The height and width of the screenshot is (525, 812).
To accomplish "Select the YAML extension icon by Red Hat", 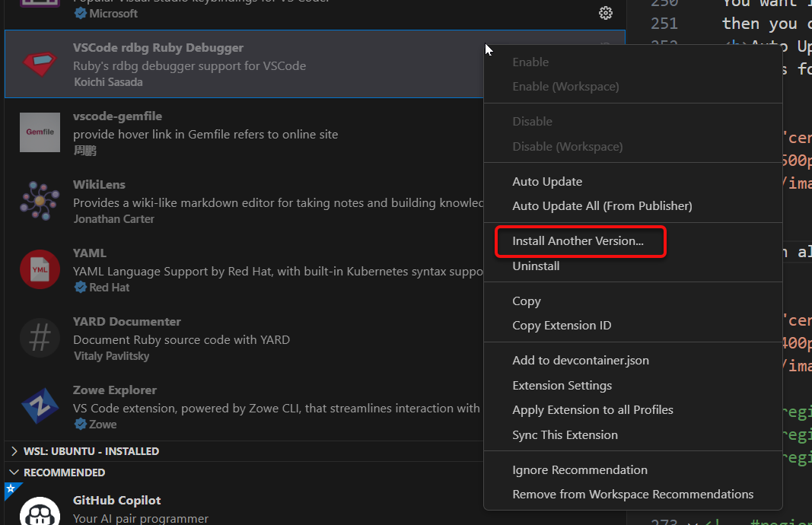I will tap(40, 269).
